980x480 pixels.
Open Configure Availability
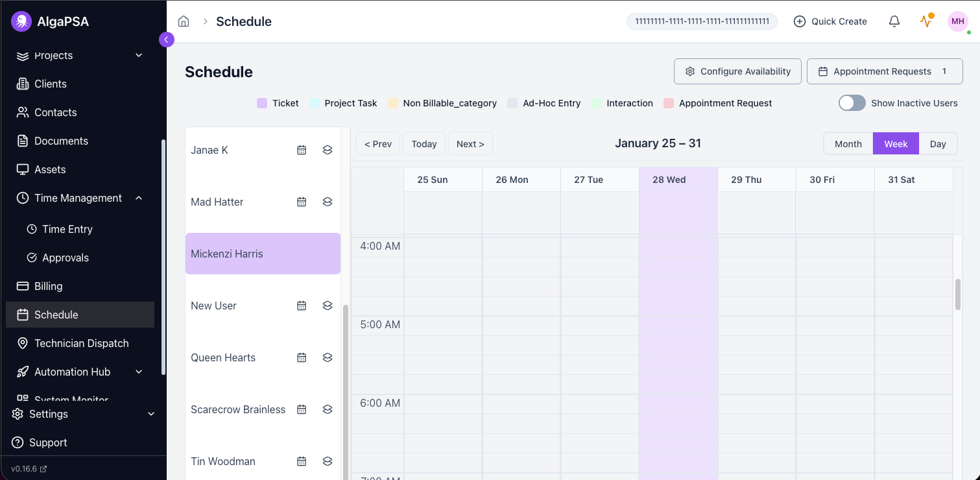737,71
